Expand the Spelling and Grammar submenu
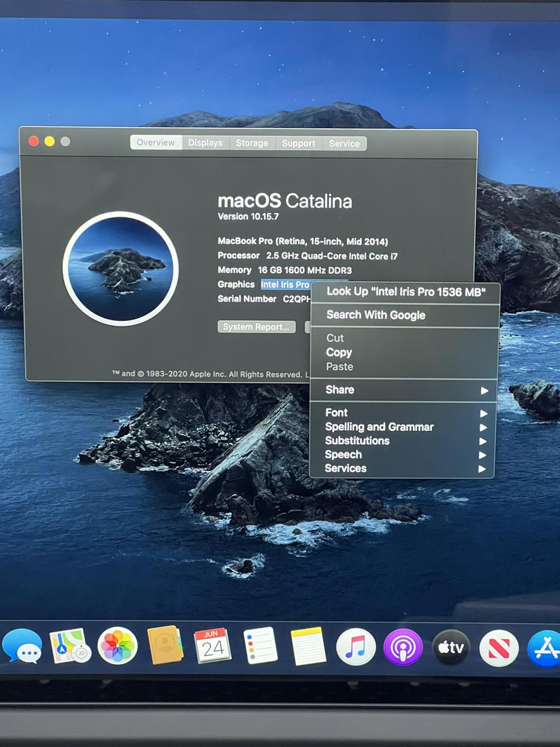Viewport: 560px width, 747px height. click(x=403, y=427)
